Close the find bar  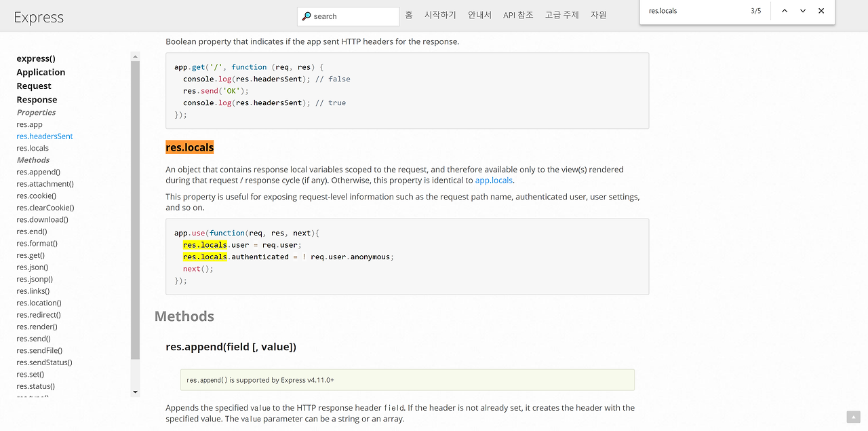[x=821, y=11]
